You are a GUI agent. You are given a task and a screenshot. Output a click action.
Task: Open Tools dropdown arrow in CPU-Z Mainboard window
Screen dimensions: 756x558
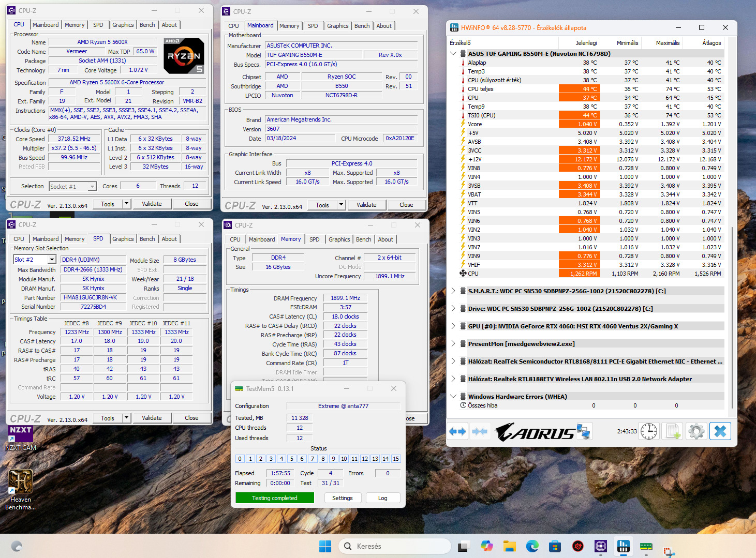click(x=341, y=205)
